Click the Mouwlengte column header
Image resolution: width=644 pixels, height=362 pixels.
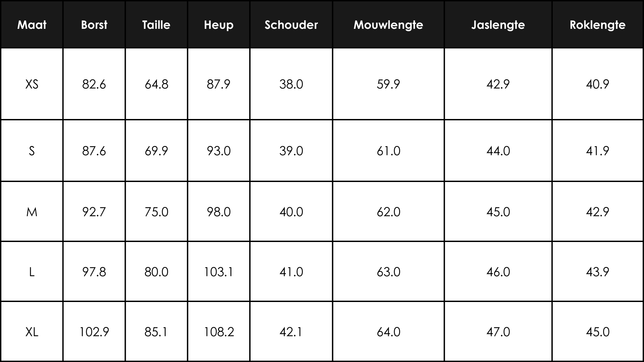click(x=388, y=25)
